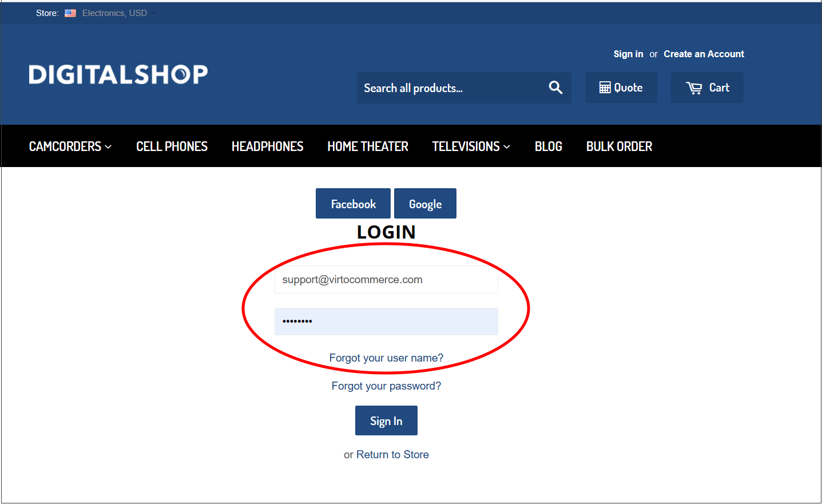Image resolution: width=822 pixels, height=504 pixels.
Task: Click the search magnifier icon
Action: coord(555,88)
